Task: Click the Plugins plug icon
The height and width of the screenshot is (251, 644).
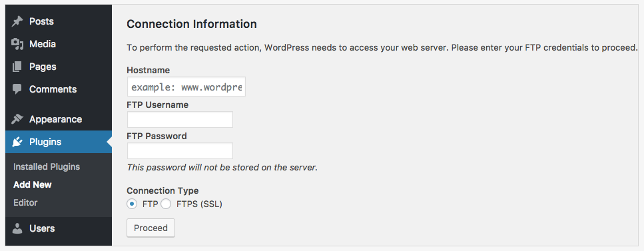Action: coord(17,142)
